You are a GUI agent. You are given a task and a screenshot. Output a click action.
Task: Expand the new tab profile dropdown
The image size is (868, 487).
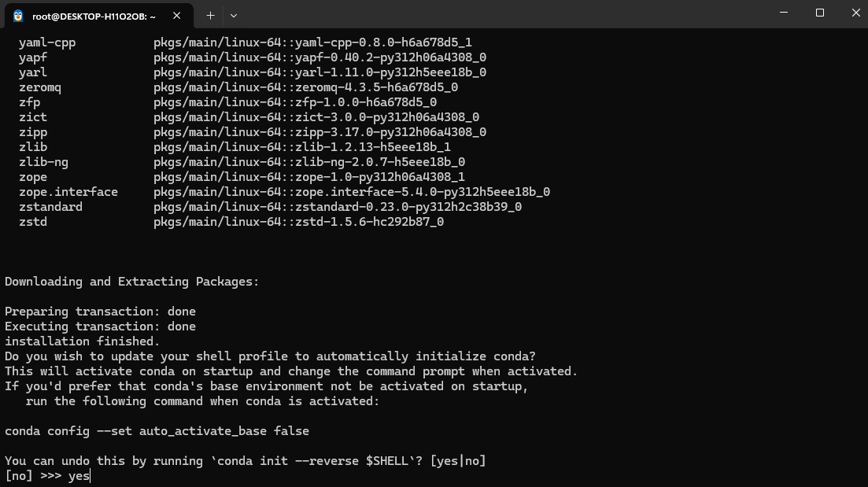coord(234,16)
